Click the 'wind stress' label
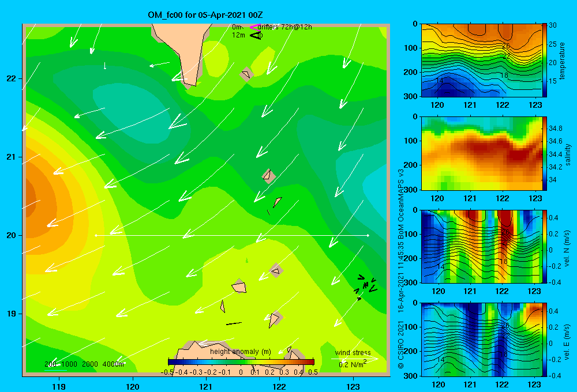Image resolution: width=577 pixels, height=392 pixels. (353, 352)
